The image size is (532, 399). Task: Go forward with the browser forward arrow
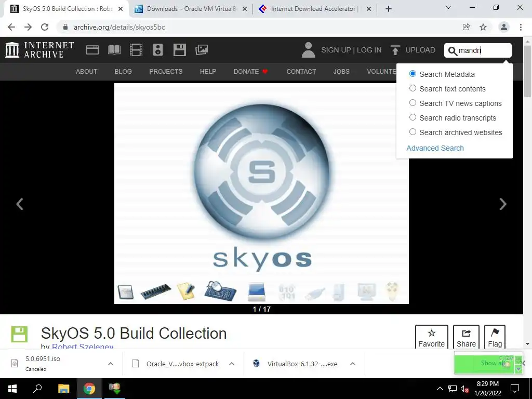[28, 27]
